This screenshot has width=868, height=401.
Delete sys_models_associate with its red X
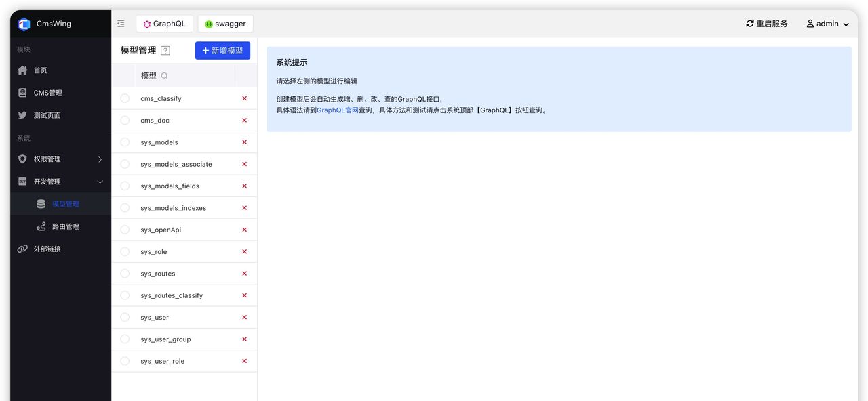tap(245, 164)
